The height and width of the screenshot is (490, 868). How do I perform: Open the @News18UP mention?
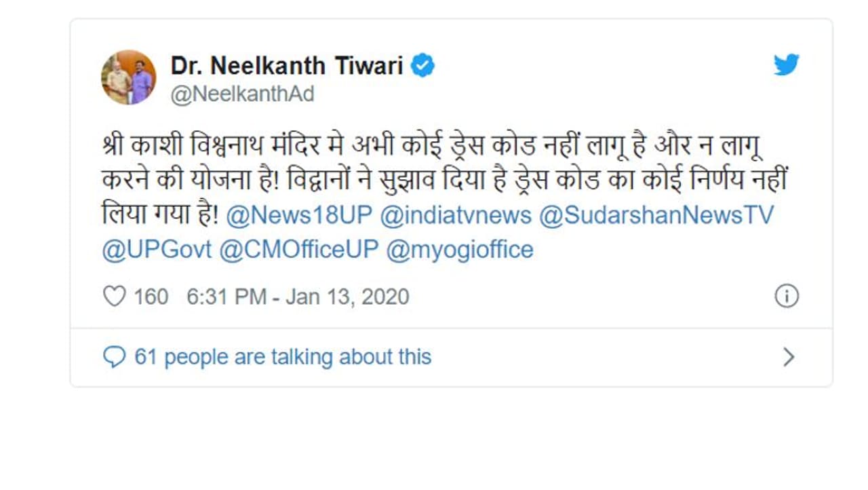[x=298, y=215]
